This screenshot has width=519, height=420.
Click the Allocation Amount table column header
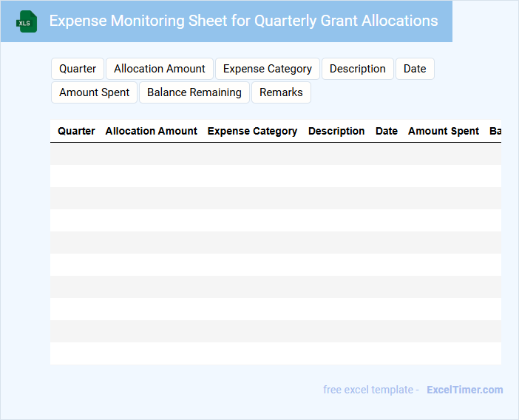[x=152, y=131]
